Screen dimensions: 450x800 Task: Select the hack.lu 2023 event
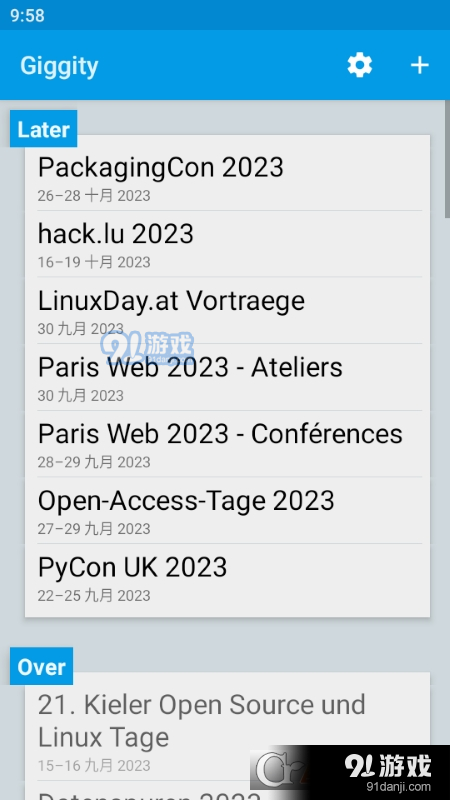point(228,244)
